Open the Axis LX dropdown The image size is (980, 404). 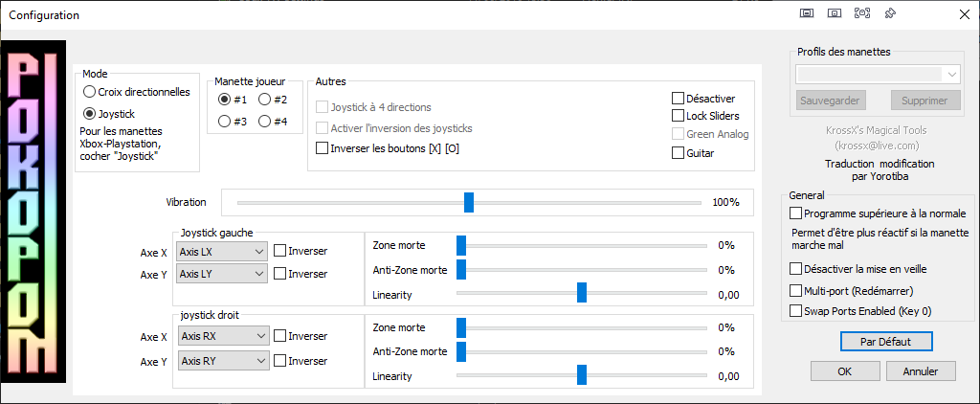[222, 252]
